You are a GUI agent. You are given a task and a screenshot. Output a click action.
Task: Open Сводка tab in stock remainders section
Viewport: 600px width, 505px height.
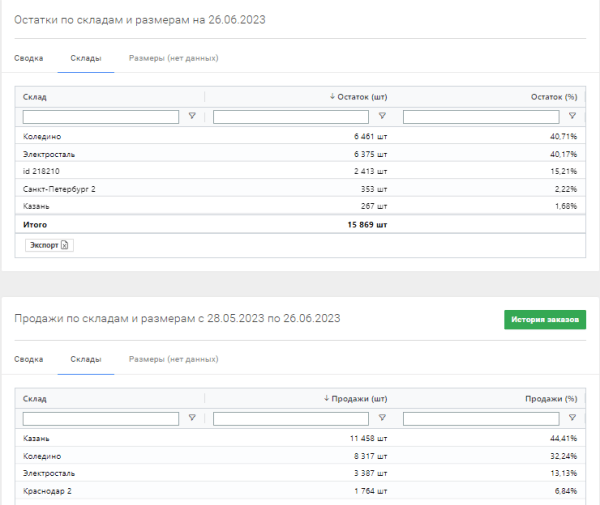coord(29,58)
